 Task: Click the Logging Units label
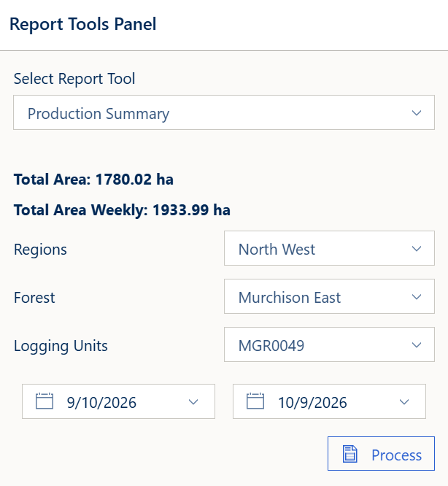coord(61,346)
